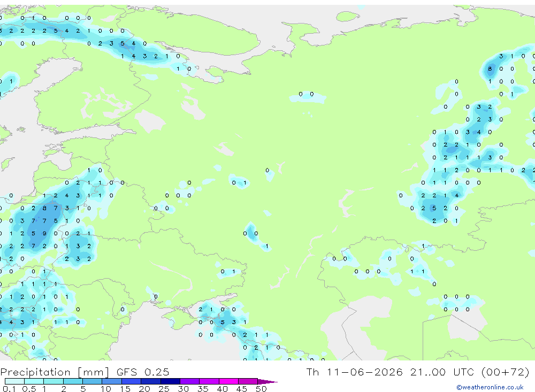Click the '50' legend scale value

click(x=261, y=389)
